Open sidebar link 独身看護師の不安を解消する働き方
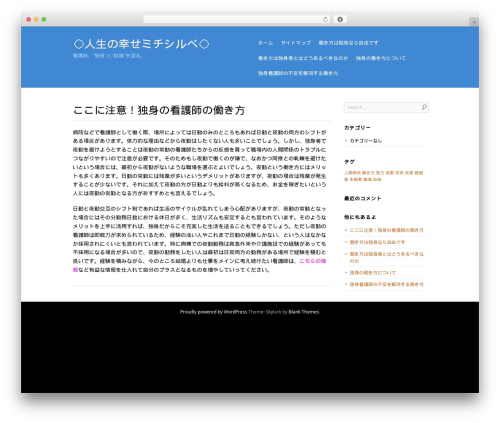Image resolution: width=500 pixels, height=423 pixels. point(387,284)
